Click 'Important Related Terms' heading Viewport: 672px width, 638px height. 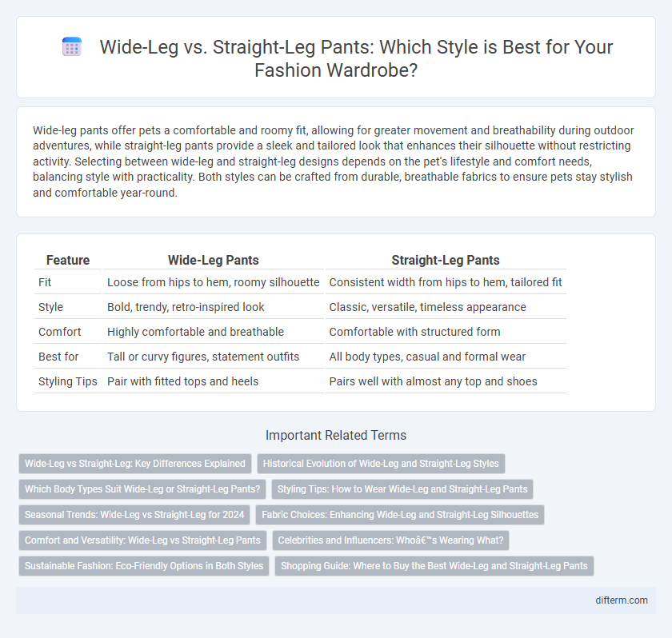[336, 435]
